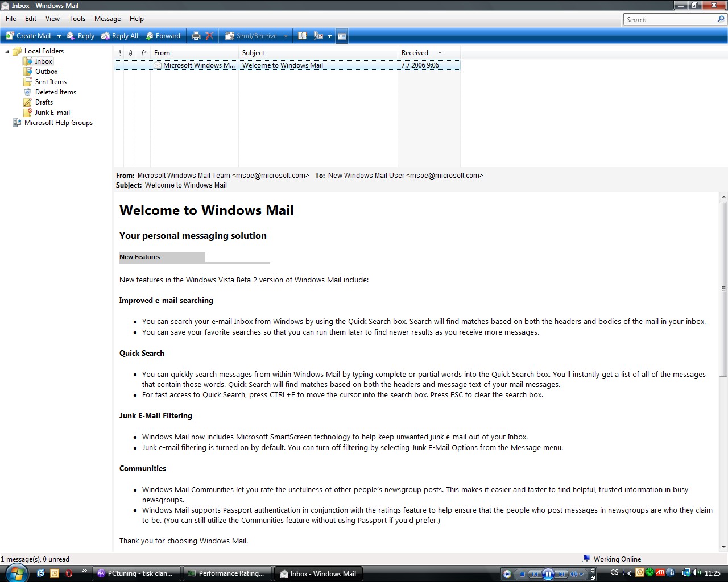Collapse the Local Folders tree node
This screenshot has width=728, height=582.
(x=7, y=51)
